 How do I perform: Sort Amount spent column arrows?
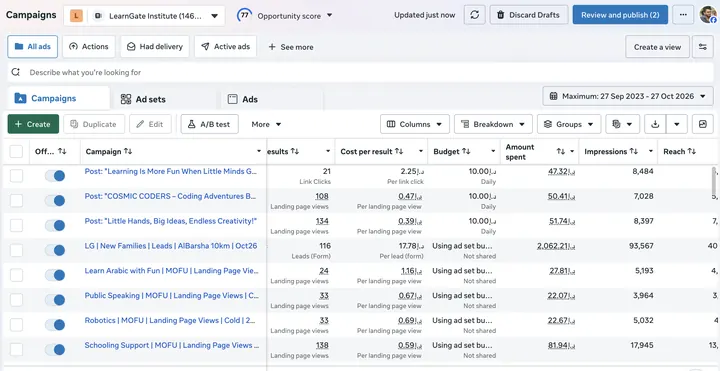[561, 152]
